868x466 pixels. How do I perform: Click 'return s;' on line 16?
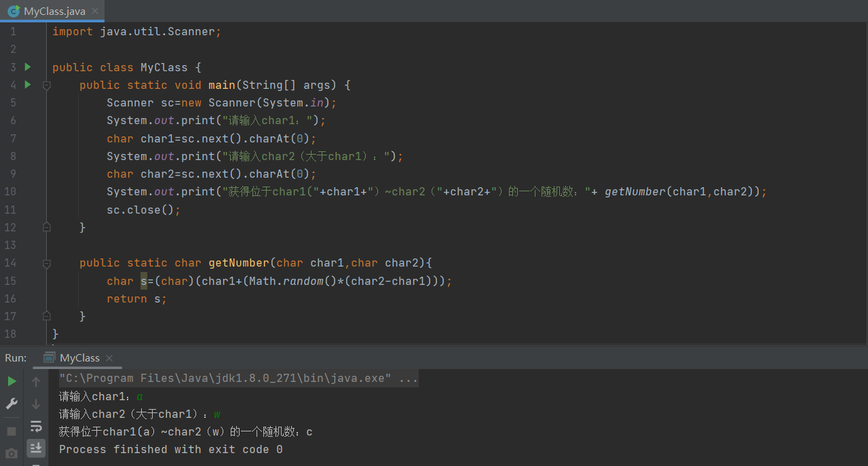tap(136, 298)
